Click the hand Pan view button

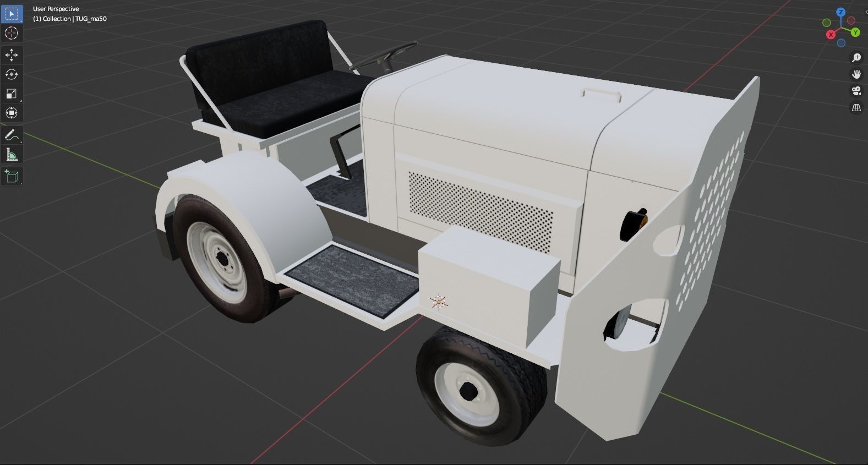coord(856,74)
